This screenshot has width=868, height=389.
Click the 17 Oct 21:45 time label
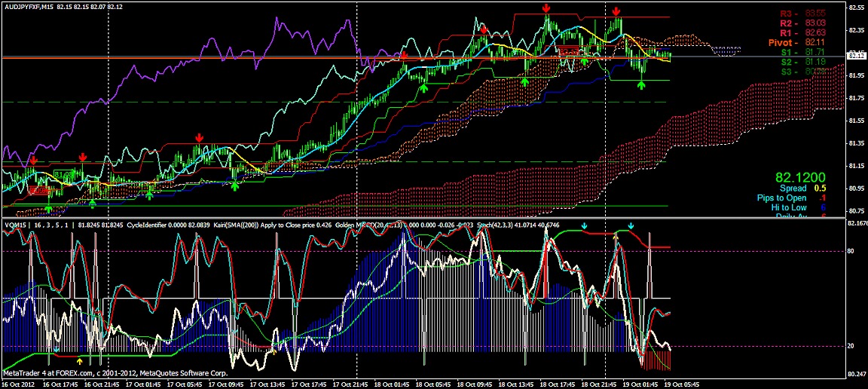pos(352,384)
